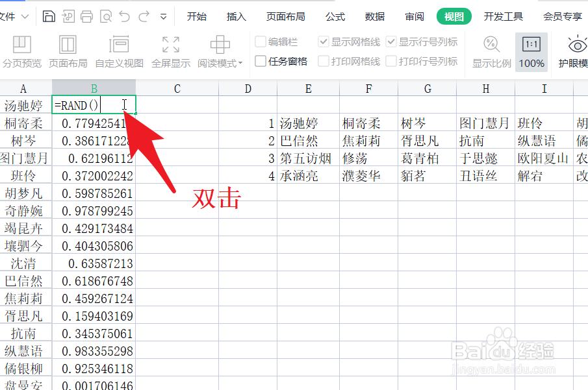Select the column B header
The image size is (588, 390).
[93, 88]
